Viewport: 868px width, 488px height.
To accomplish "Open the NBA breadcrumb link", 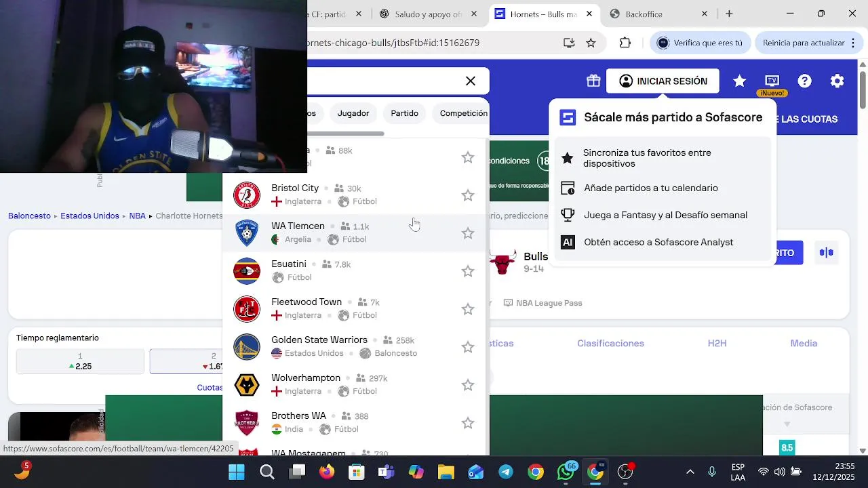I will tap(138, 216).
